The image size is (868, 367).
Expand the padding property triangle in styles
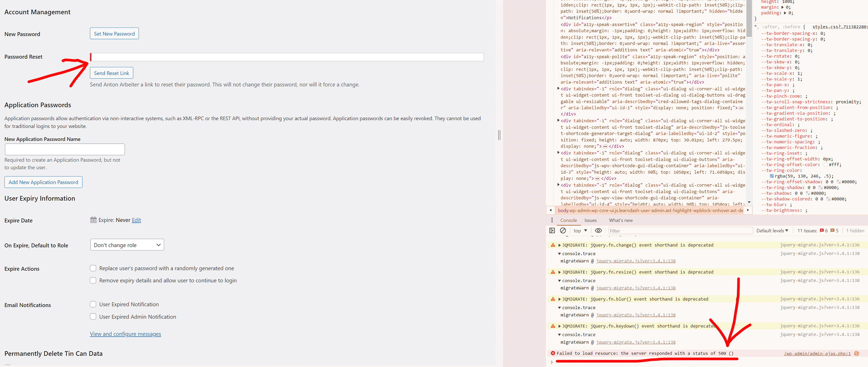(x=785, y=13)
